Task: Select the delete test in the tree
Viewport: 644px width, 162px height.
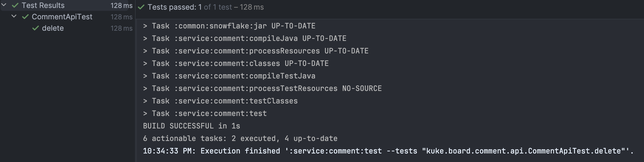Action: coord(53,28)
